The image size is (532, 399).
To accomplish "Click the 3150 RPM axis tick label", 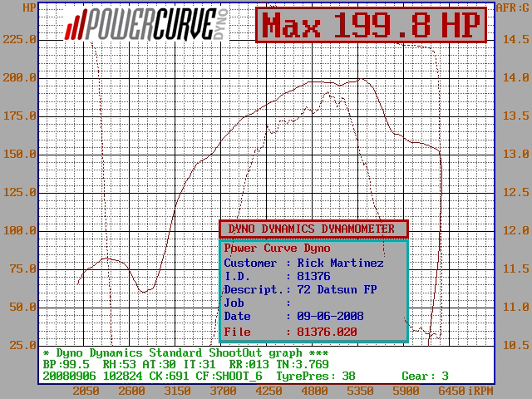I will coord(177,392).
